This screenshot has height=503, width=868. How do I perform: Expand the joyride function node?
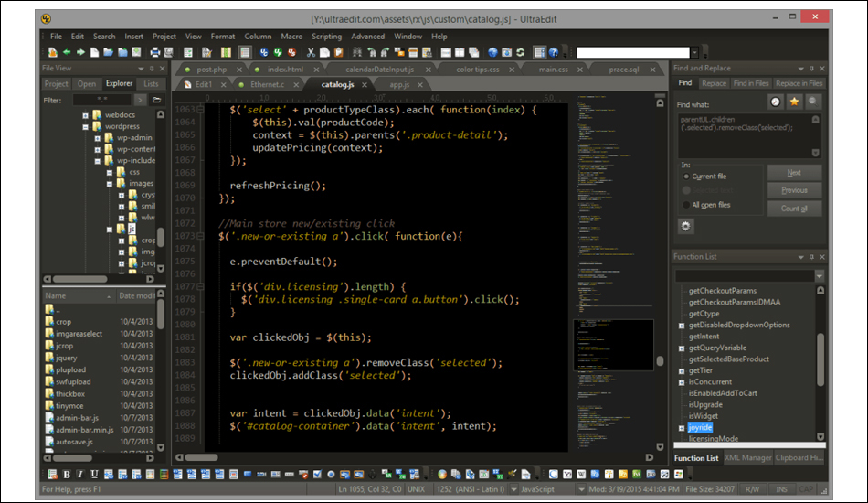682,428
